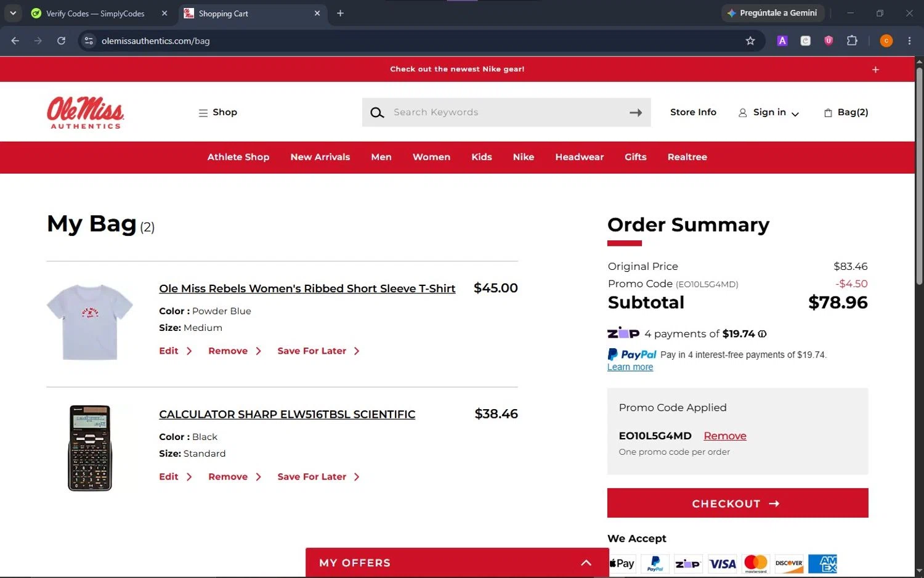This screenshot has height=578, width=924.
Task: Click the uBlock shield extension icon
Action: [x=829, y=41]
